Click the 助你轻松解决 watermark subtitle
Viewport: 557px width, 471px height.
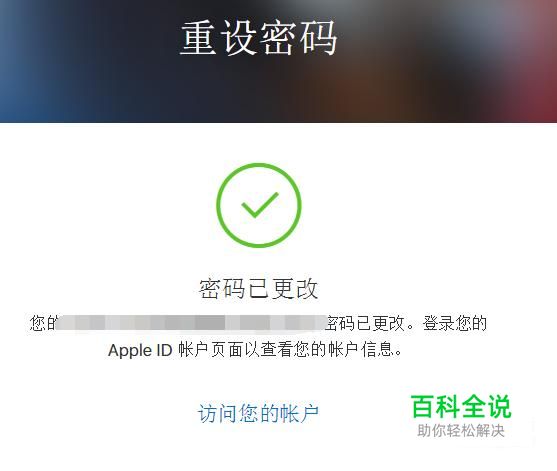pyautogui.click(x=461, y=431)
